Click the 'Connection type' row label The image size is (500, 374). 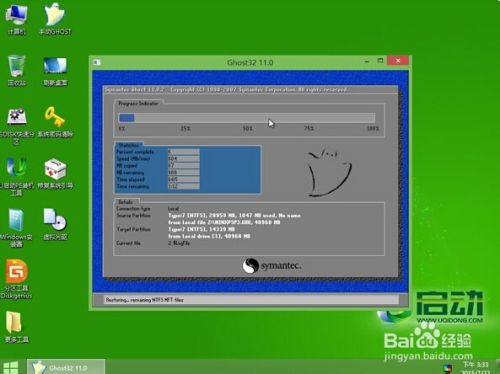[x=133, y=209]
